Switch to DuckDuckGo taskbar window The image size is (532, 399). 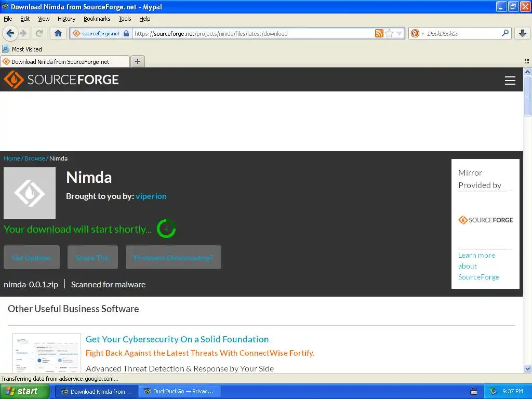click(x=180, y=392)
